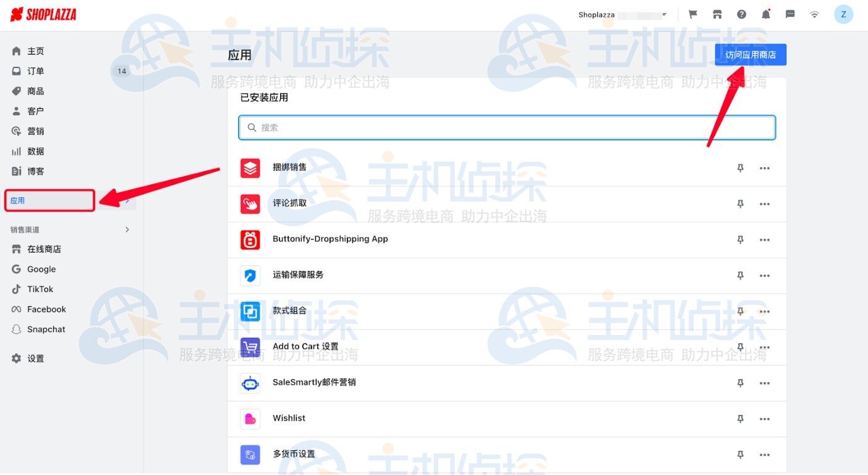The image size is (868, 475).
Task: Click the help question mark icon
Action: click(x=741, y=14)
